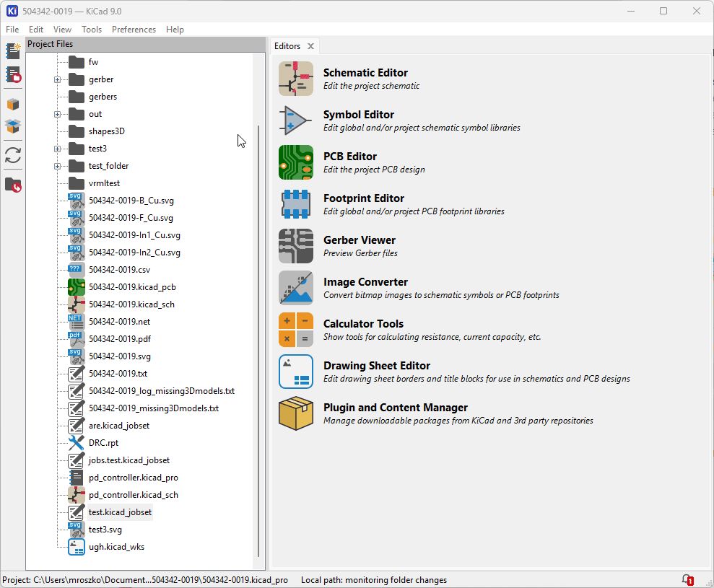Expand the out folder
Viewport: 714px width, 588px height.
(57, 114)
